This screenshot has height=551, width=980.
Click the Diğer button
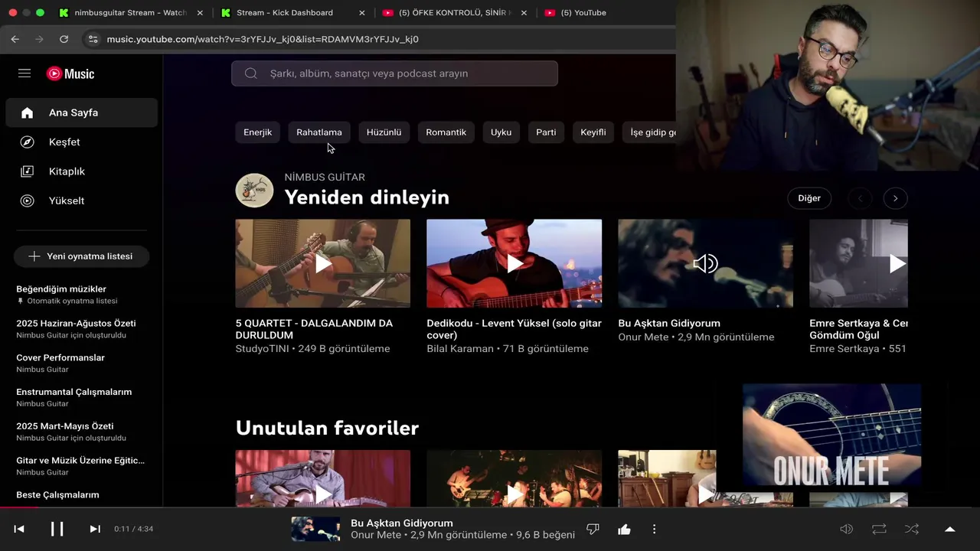809,198
